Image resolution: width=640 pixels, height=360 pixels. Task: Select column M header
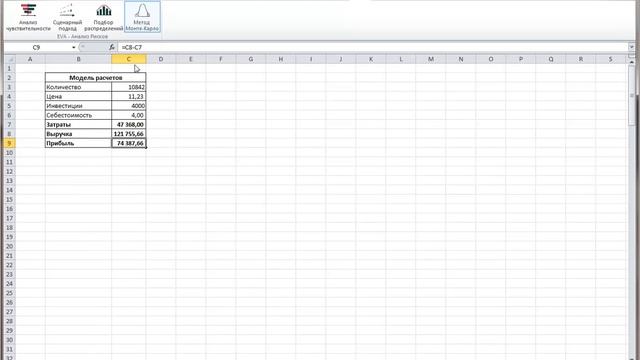(x=431, y=59)
